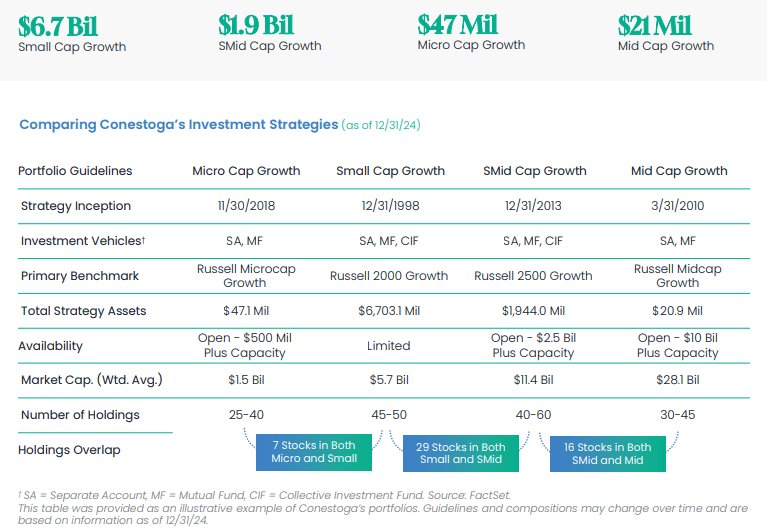Viewport: 767px width, 530px height.
Task: Select the Mid Cap Growth column header
Action: click(x=679, y=171)
